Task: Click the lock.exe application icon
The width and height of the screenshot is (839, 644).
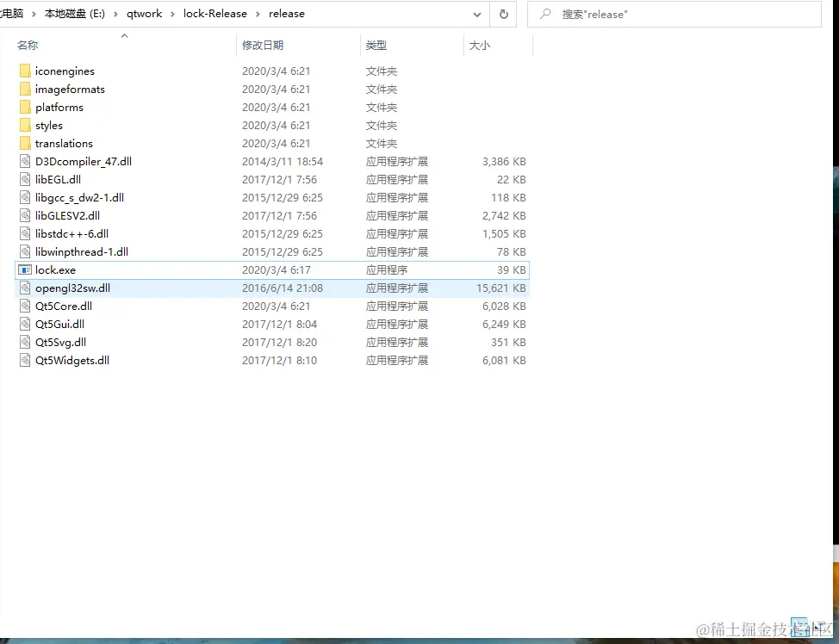Action: [25, 270]
